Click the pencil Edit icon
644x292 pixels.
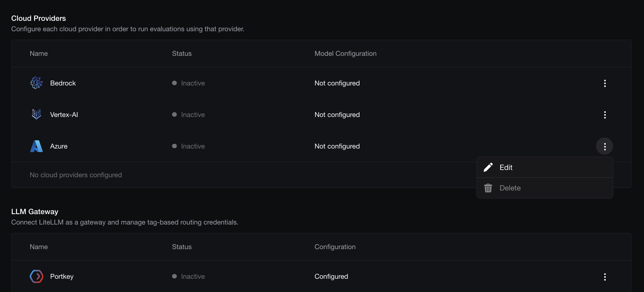pos(488,167)
